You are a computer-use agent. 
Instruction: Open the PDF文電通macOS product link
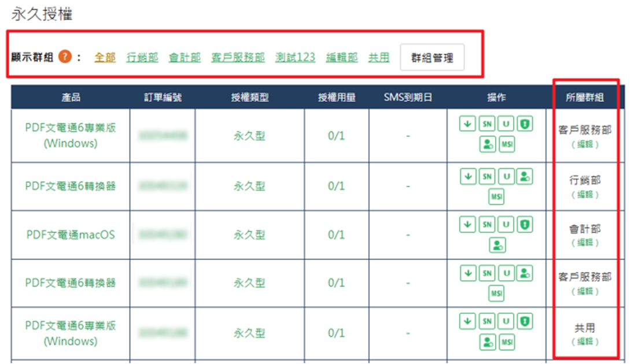point(71,235)
